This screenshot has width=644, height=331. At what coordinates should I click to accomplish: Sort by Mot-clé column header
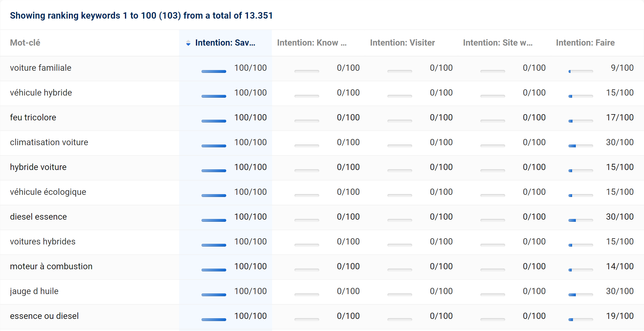25,43
